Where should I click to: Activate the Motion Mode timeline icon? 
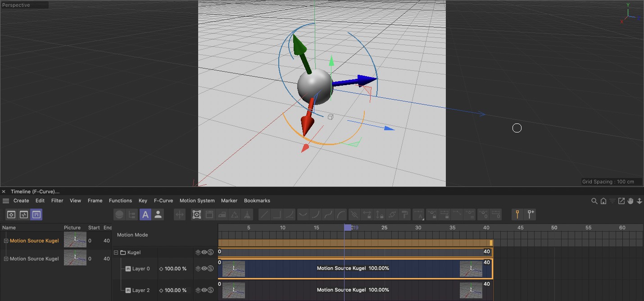pos(36,214)
